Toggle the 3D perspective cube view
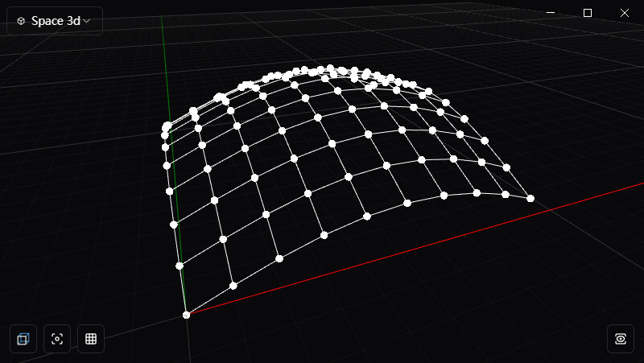 (x=23, y=339)
